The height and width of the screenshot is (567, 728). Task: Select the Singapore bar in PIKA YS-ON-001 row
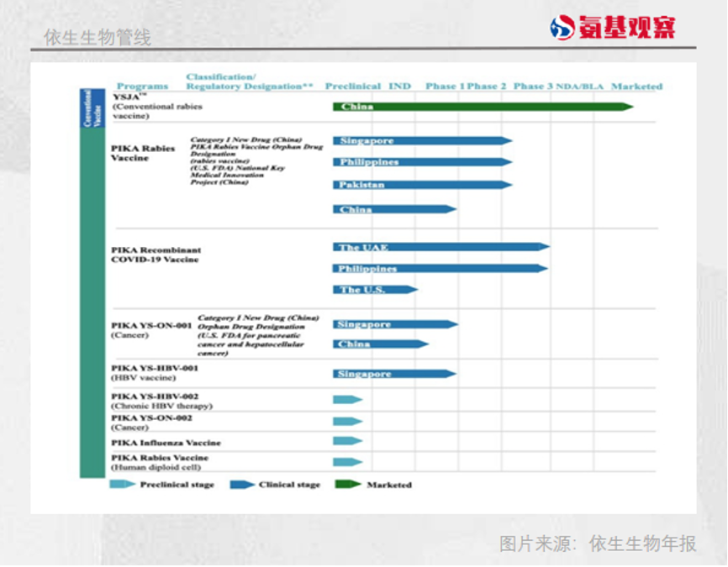point(396,324)
